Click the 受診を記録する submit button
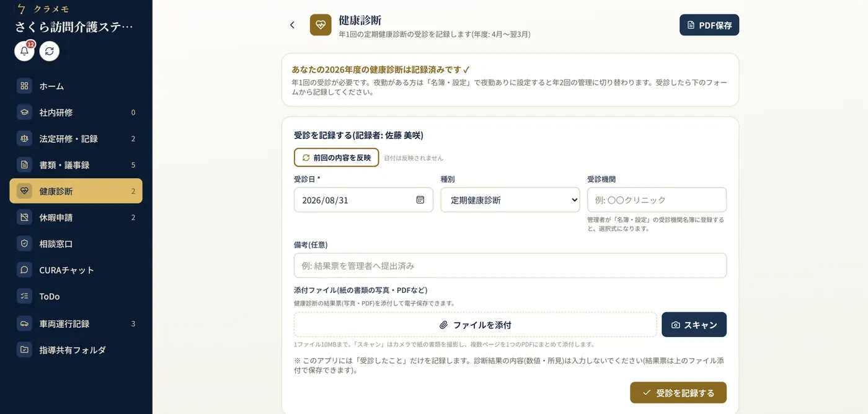 coord(678,393)
